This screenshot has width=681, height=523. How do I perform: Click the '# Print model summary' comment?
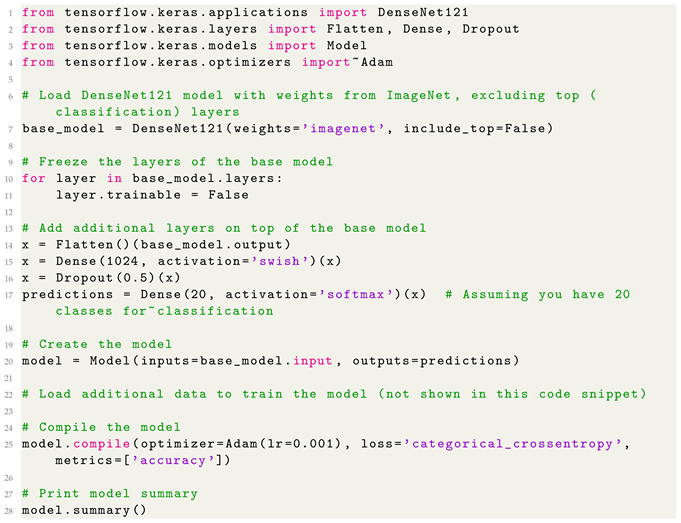tap(109, 493)
